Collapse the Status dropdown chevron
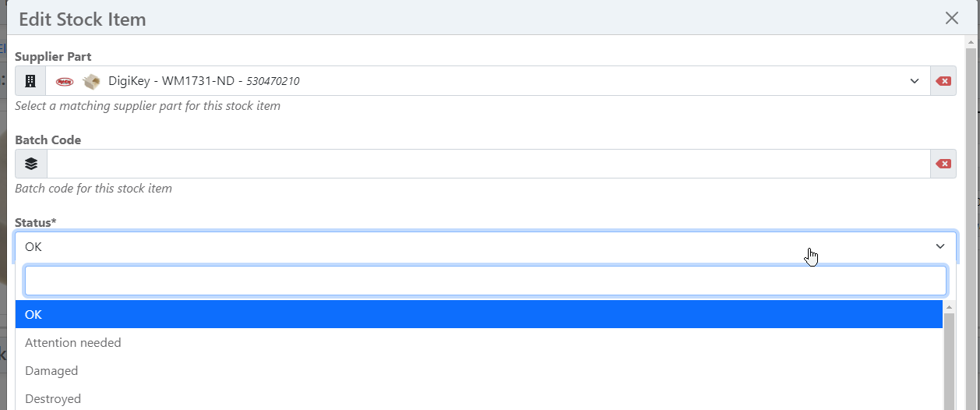The image size is (980, 410). click(x=939, y=246)
